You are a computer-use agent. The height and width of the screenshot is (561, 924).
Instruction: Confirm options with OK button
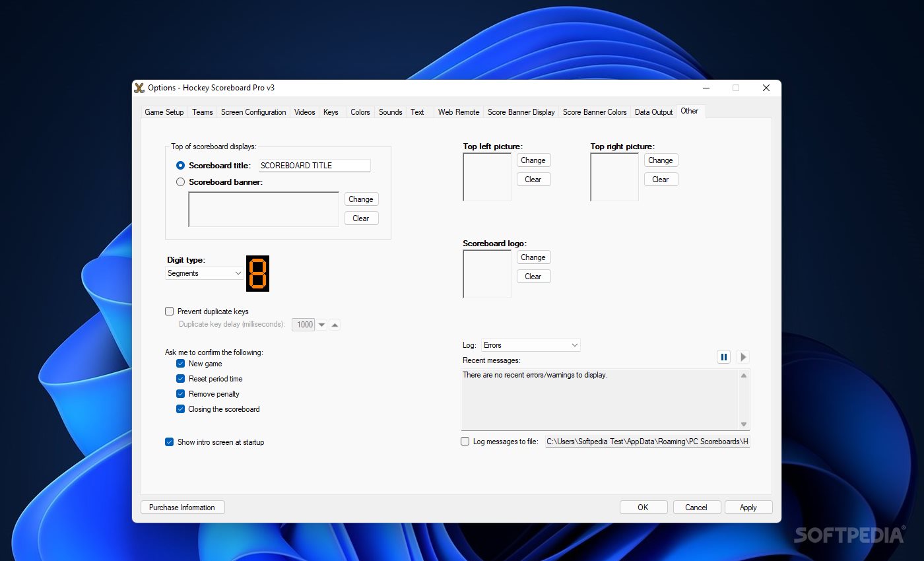(643, 508)
